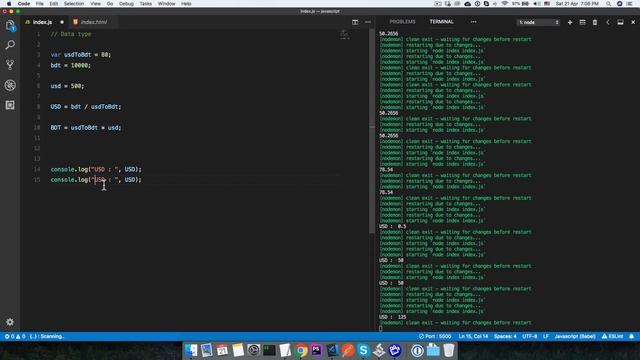
Task: Click the 'var usdToBdt = 80;' line
Action: [81, 54]
